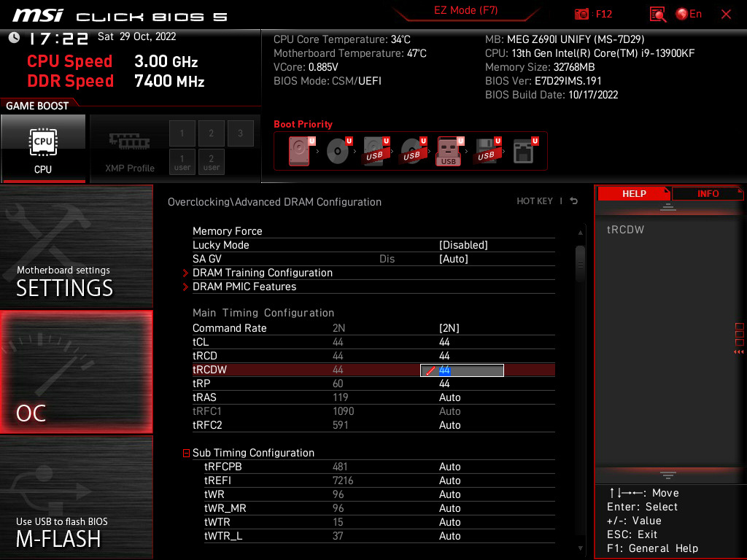The height and width of the screenshot is (560, 747).
Task: Click the clock icon beside the time
Action: click(x=15, y=38)
